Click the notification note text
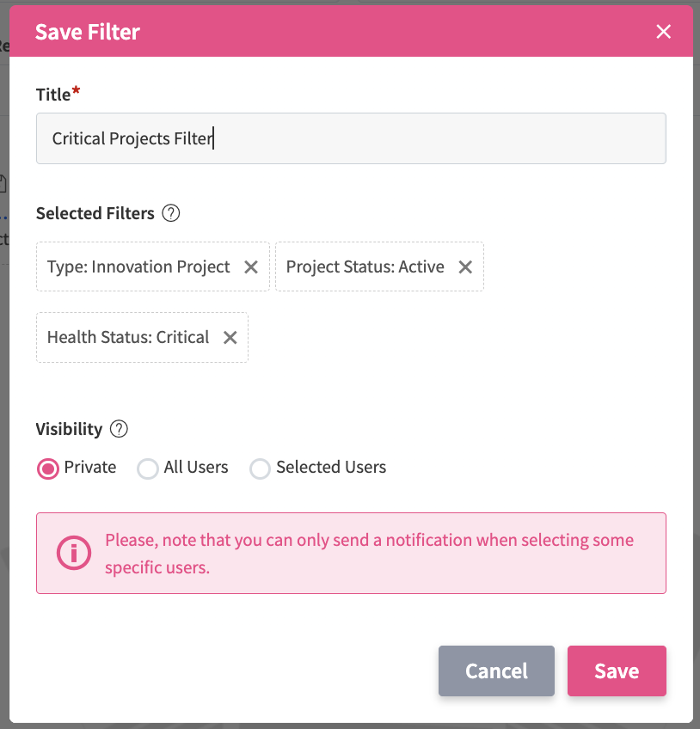This screenshot has height=729, width=700. coord(369,554)
